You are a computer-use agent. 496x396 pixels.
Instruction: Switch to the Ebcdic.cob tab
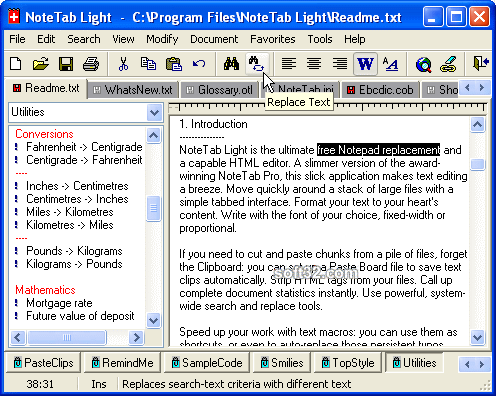[x=380, y=90]
